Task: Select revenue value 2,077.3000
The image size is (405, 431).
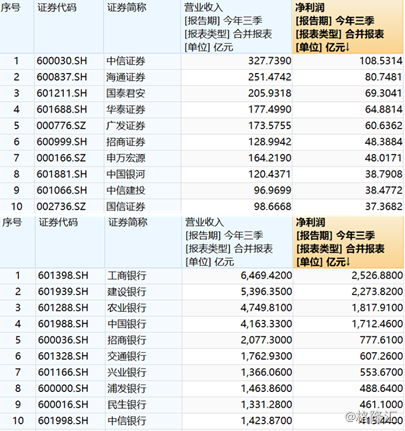Action: [266, 340]
